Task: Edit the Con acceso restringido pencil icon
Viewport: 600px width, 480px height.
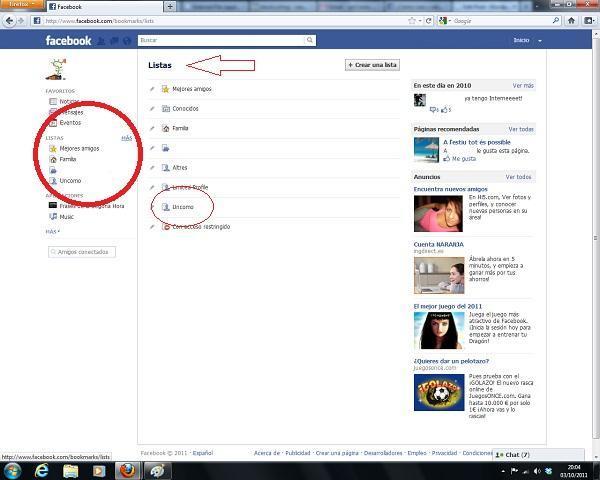Action: [152, 227]
